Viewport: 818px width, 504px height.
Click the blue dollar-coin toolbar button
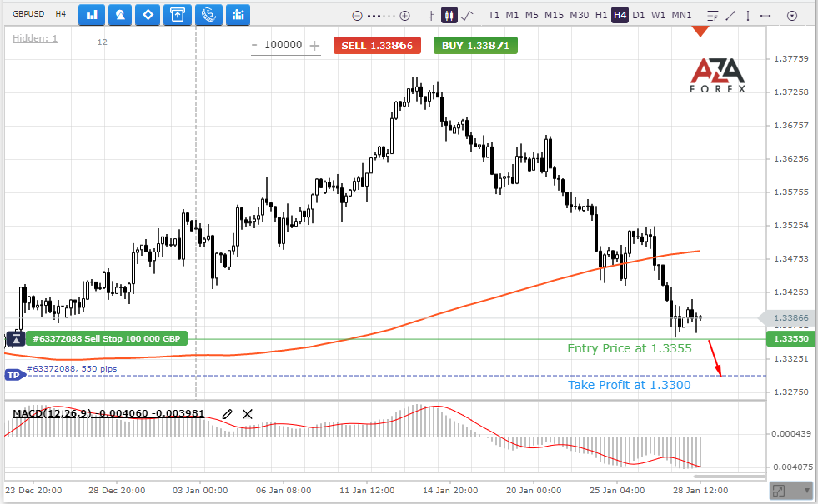pos(208,15)
